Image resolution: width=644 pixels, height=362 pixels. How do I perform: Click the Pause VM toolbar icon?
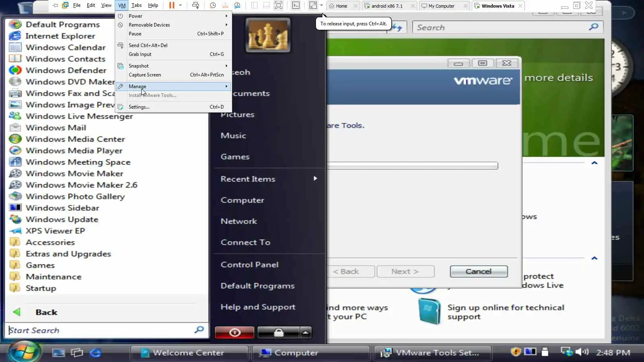[x=172, y=5]
